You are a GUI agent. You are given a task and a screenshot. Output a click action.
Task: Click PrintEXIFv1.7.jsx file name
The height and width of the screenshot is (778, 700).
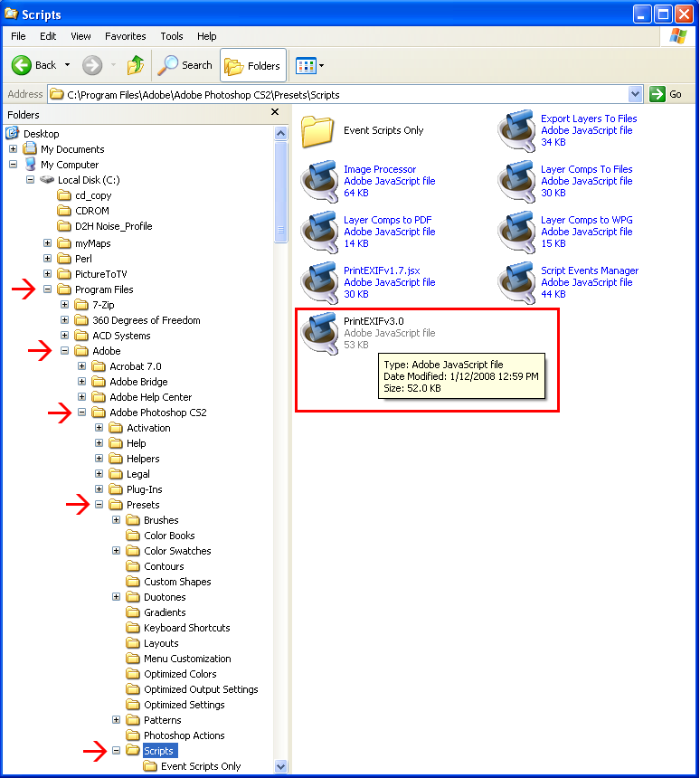[x=382, y=270]
